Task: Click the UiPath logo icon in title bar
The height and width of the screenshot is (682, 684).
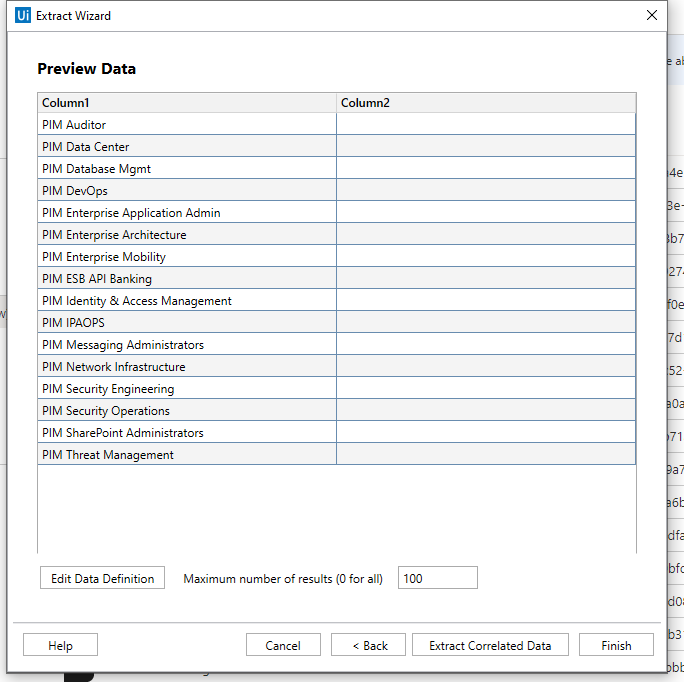Action: [x=23, y=15]
